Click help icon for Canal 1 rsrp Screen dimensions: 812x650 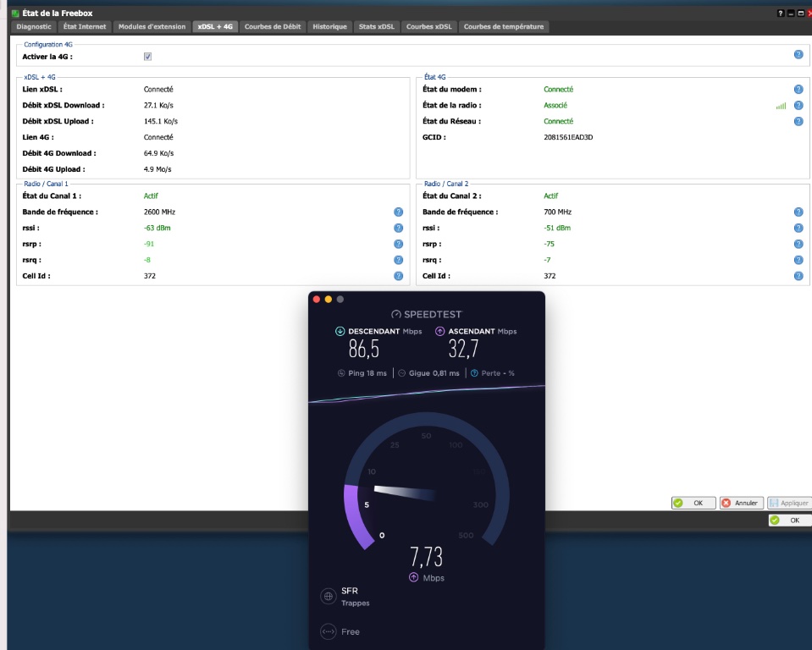[x=398, y=244]
